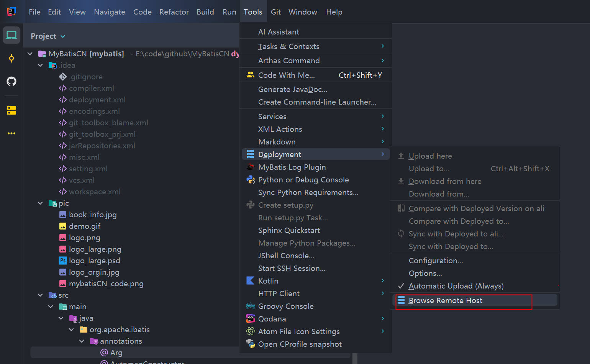590x364 pixels.
Task: Select workspace.xml in project tree
Action: tap(95, 192)
